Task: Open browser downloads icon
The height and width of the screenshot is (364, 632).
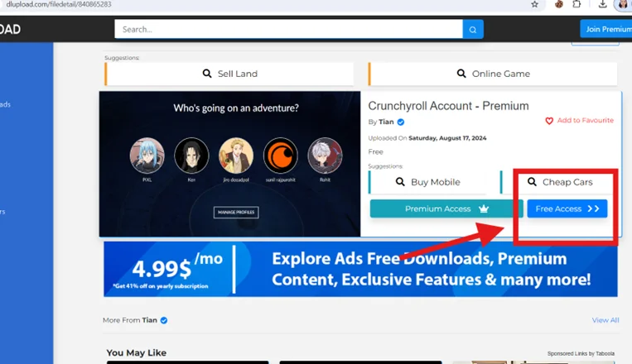Action: click(x=602, y=4)
